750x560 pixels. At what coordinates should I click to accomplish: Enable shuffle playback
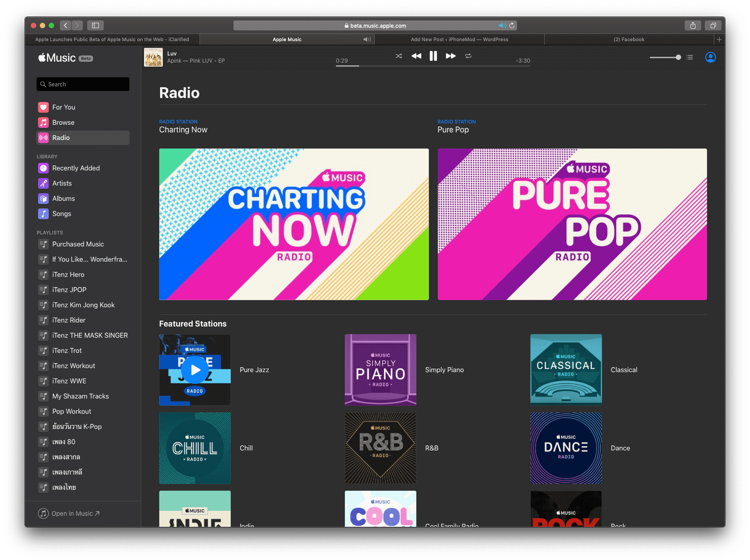click(x=398, y=56)
